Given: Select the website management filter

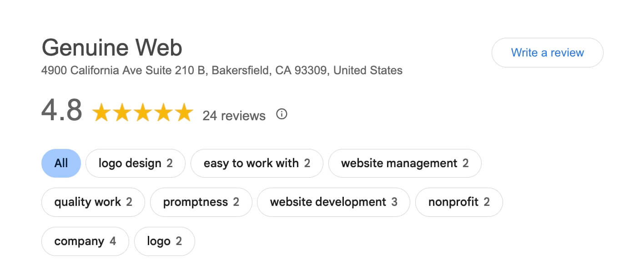Looking at the screenshot, I should tap(405, 163).
